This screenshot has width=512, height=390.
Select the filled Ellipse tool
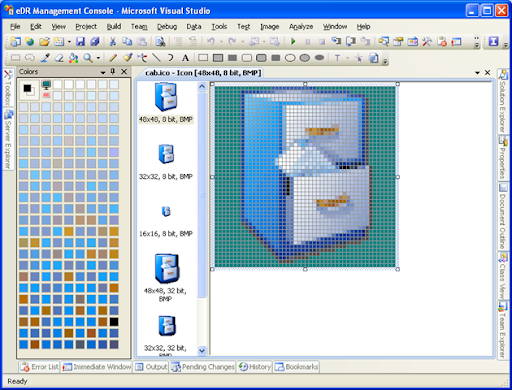[319, 58]
